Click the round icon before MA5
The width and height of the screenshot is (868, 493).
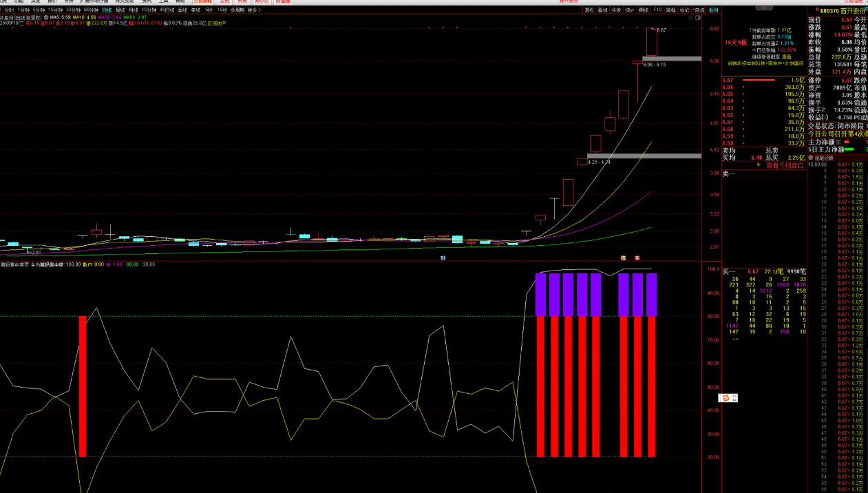(x=45, y=17)
